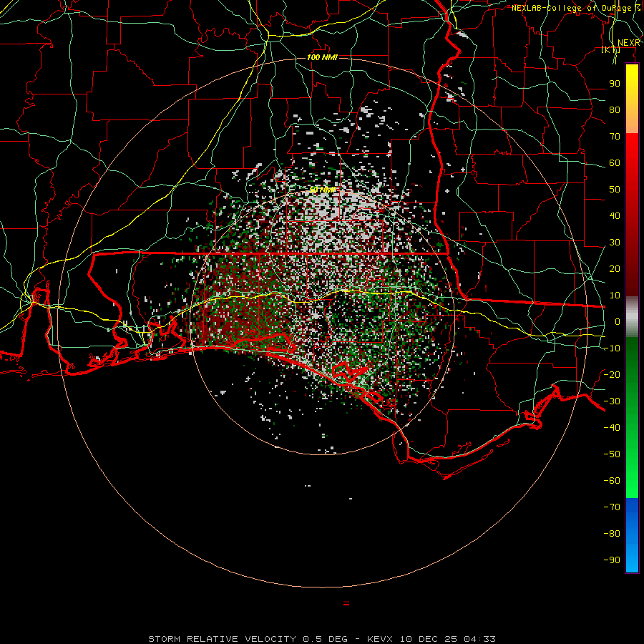Click the positive 90 scale label
This screenshot has height=644, width=644.
pyautogui.click(x=615, y=84)
